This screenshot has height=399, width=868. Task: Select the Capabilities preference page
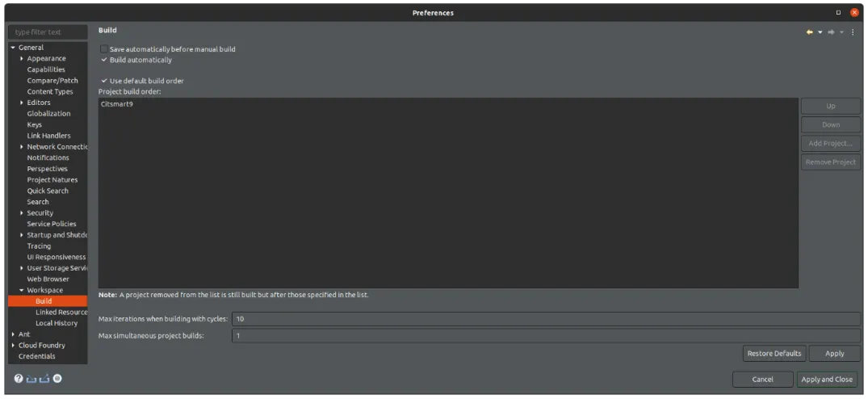(46, 69)
